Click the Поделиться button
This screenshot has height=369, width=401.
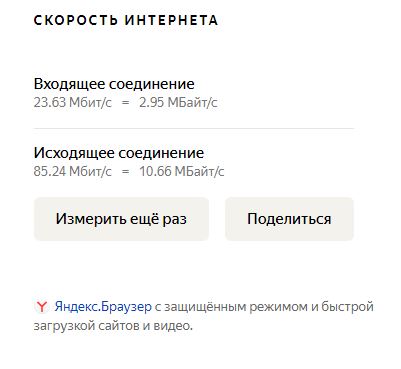(x=289, y=219)
